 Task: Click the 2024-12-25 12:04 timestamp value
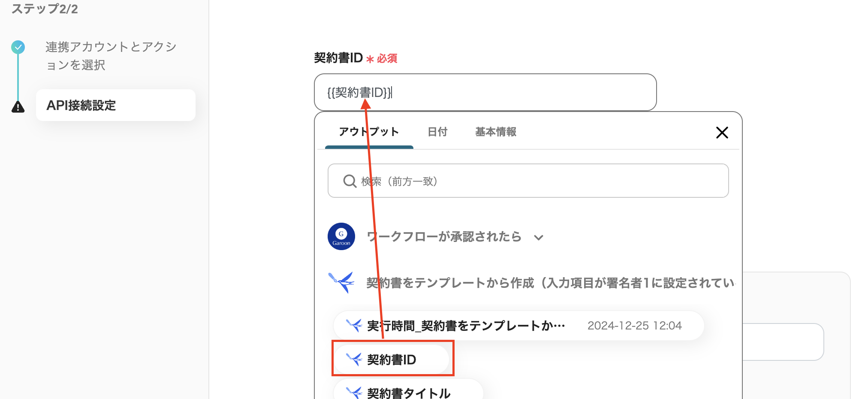pyautogui.click(x=636, y=325)
